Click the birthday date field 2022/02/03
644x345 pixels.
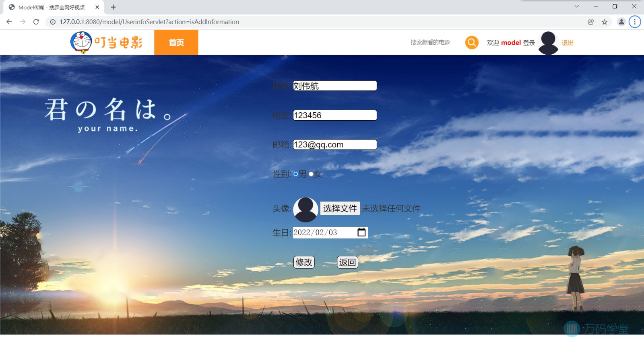click(330, 232)
